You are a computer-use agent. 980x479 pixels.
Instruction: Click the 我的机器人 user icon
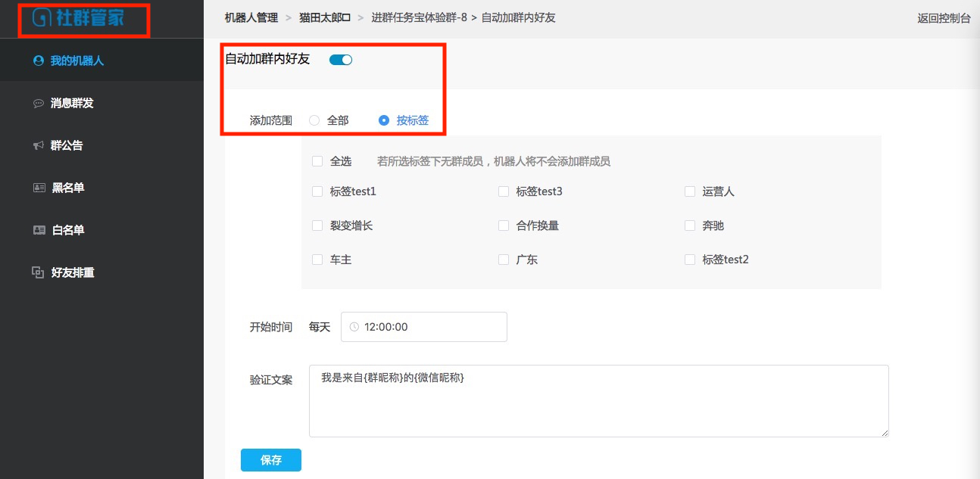coord(39,61)
